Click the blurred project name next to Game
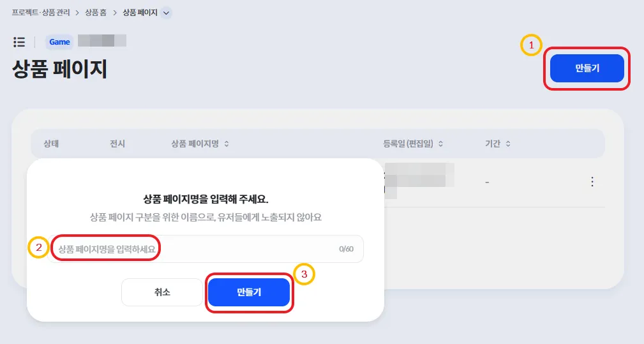Screen dimensions: 644x344 101,41
